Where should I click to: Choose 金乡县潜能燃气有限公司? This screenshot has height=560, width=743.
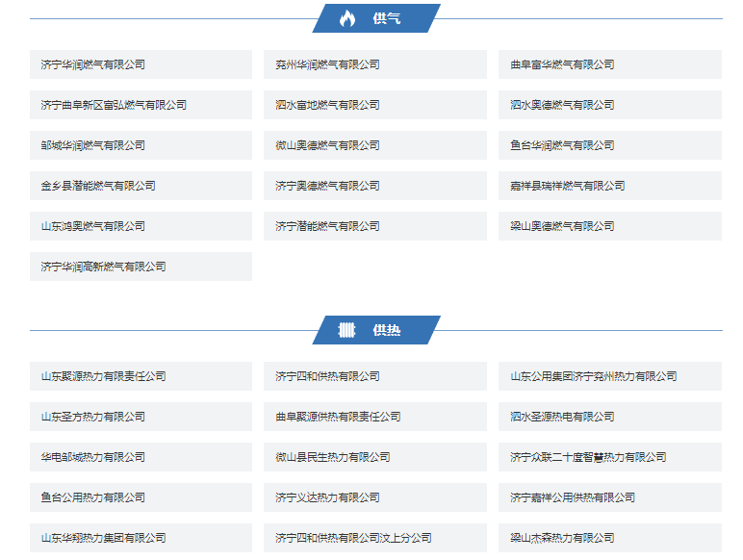click(x=141, y=186)
